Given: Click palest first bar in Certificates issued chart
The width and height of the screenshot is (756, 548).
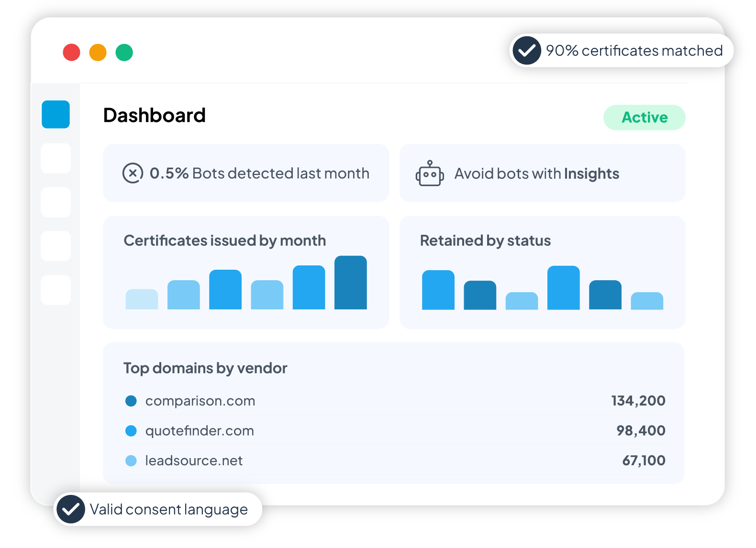Looking at the screenshot, I should pos(142,299).
